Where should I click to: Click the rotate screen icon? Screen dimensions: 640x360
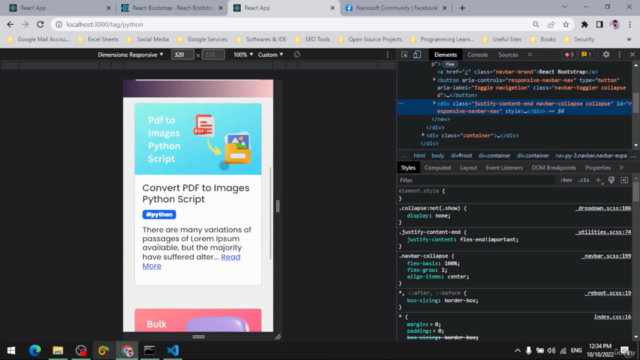coord(297,55)
